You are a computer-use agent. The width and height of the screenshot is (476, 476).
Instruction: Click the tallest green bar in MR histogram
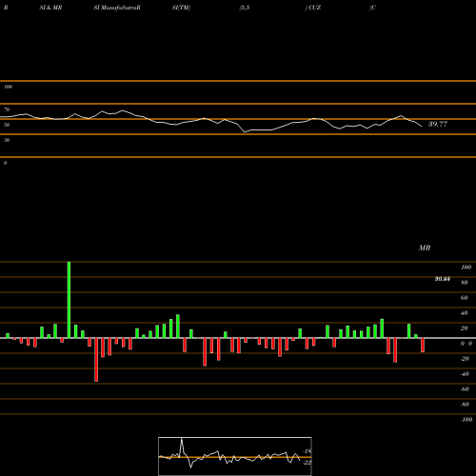pos(69,300)
